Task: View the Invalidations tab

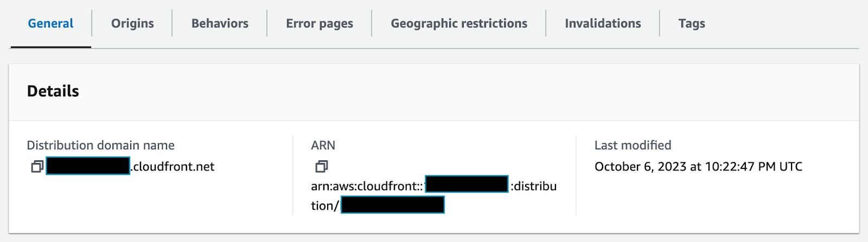Action: 603,23
